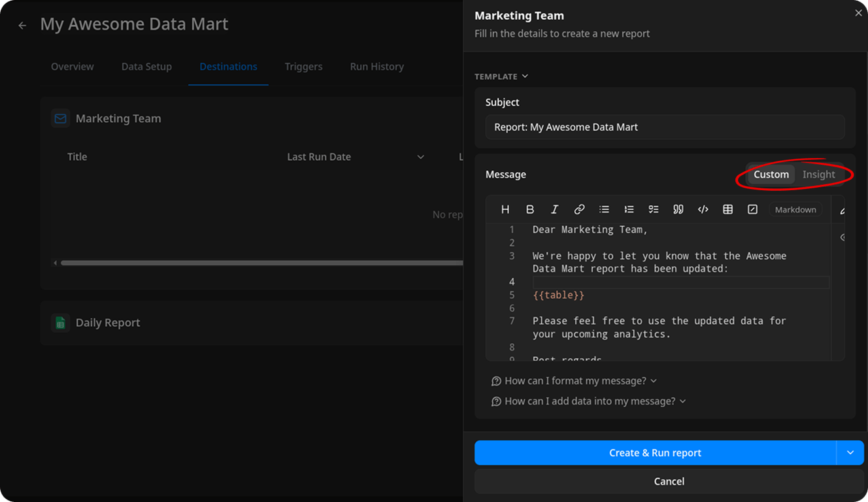Click the Title column header
Screen dimensions: 868x502
tap(77, 157)
